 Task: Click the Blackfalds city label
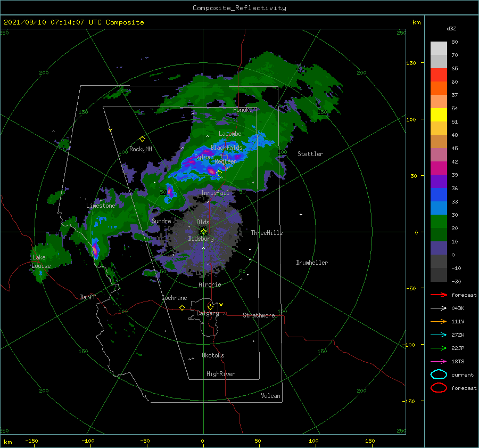(226, 148)
